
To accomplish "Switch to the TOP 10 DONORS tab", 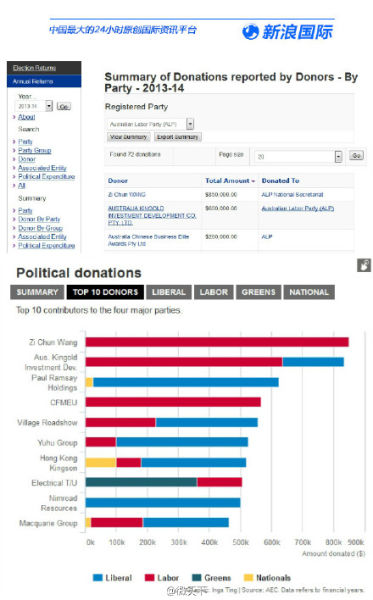I will pyautogui.click(x=105, y=292).
